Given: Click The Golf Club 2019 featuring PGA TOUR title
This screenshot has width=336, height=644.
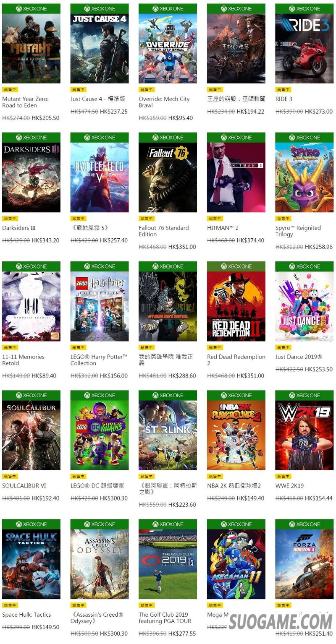Looking at the screenshot, I should point(165,618).
